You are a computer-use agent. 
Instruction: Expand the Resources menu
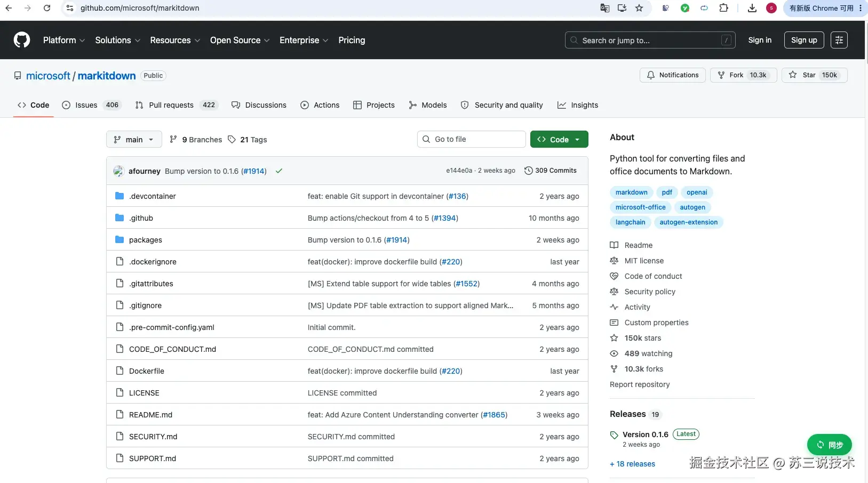[x=175, y=40]
